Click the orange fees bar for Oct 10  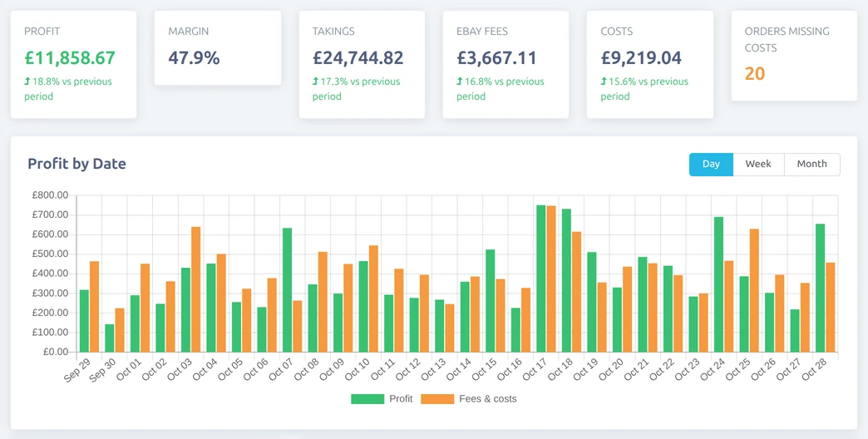(373, 299)
